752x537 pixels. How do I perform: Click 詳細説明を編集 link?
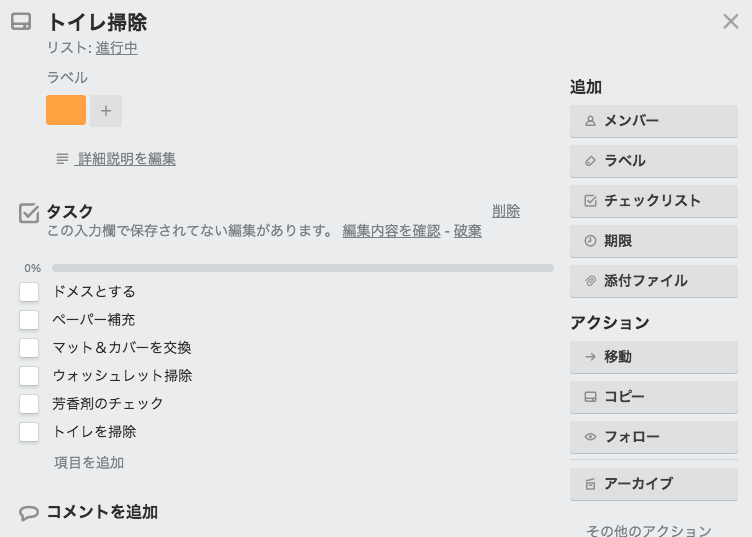(x=126, y=159)
